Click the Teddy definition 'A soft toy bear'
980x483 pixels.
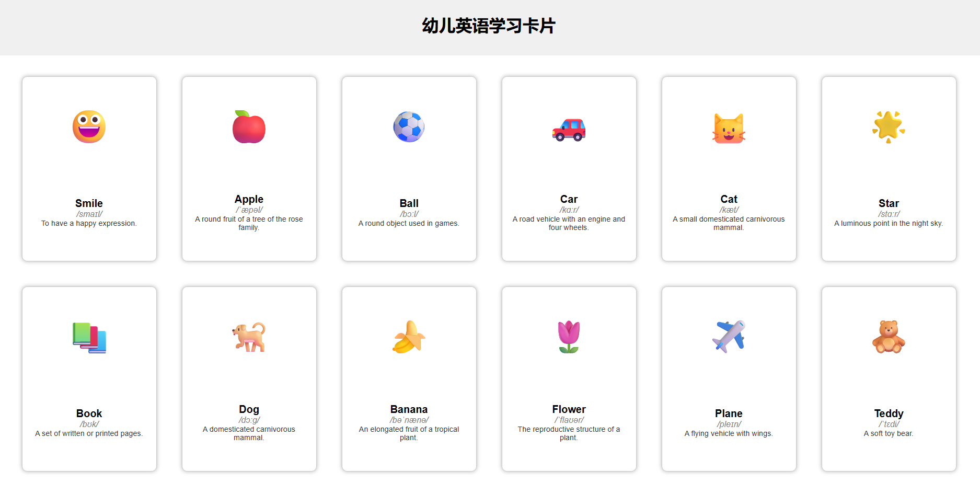tap(889, 433)
